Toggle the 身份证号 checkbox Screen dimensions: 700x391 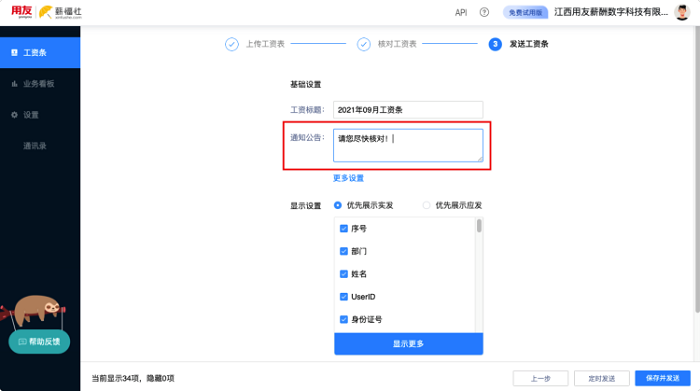[x=344, y=320]
